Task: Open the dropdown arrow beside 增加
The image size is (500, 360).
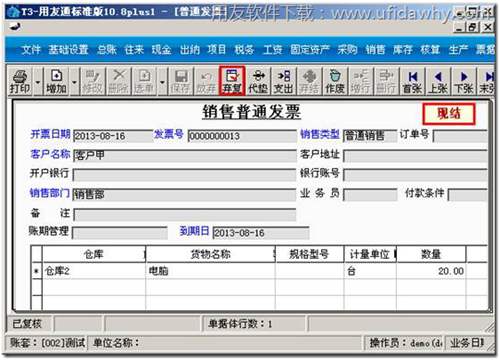Action: [74, 81]
